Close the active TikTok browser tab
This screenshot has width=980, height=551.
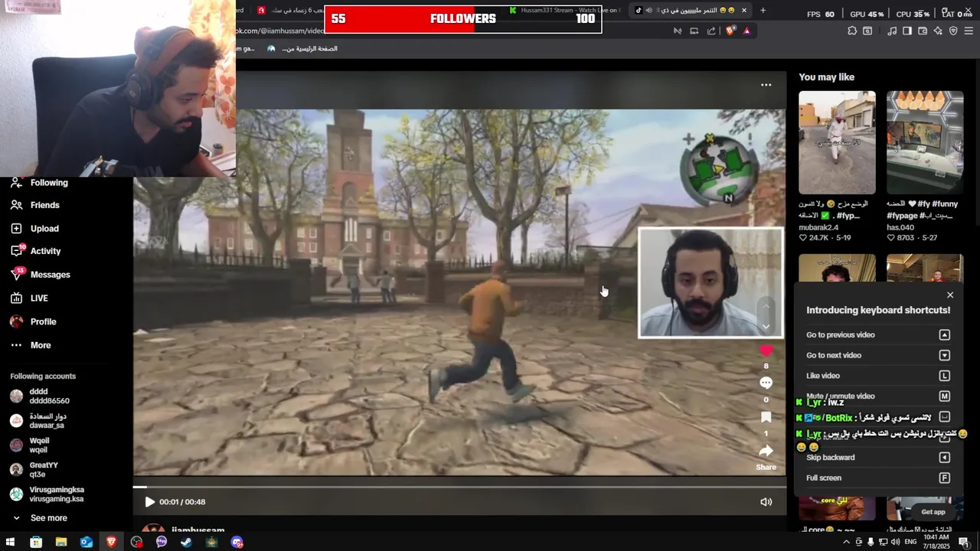(x=743, y=10)
